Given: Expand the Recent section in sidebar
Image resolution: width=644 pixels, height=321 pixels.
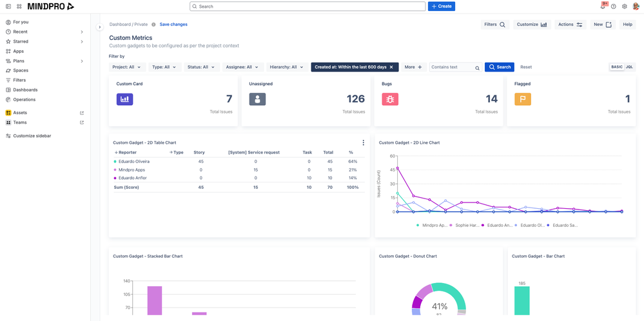Looking at the screenshot, I should click(81, 32).
